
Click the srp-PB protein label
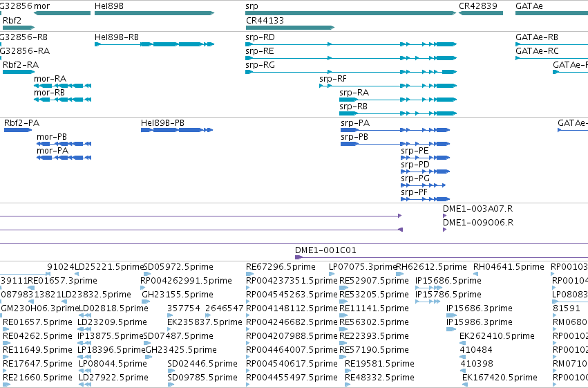(x=354, y=137)
